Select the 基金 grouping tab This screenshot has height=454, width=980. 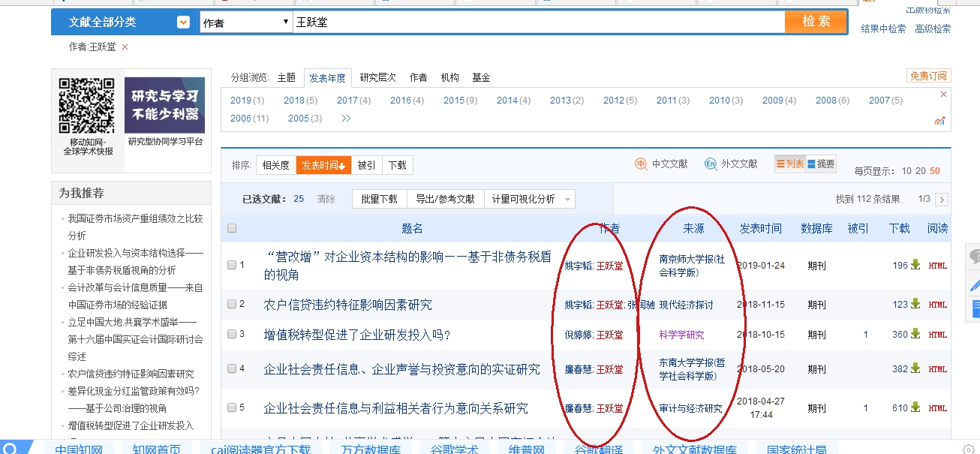click(481, 77)
